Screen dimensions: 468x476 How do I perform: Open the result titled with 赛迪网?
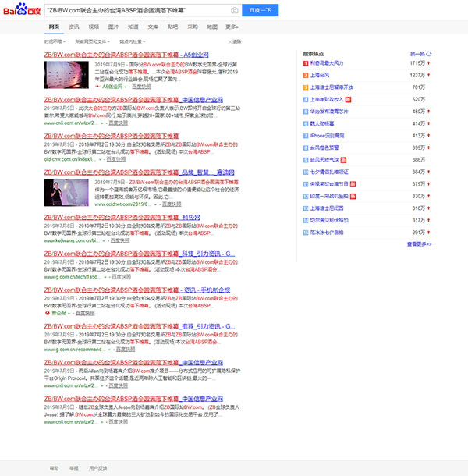coord(140,172)
